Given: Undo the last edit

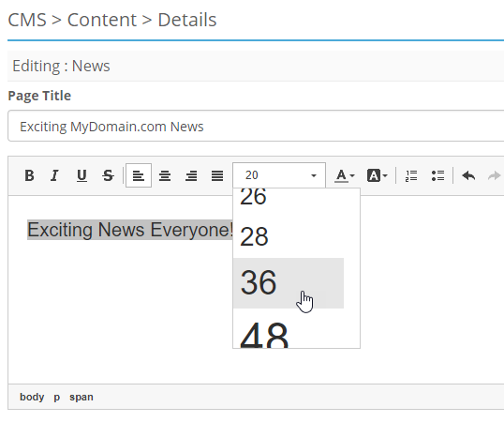Looking at the screenshot, I should pyautogui.click(x=468, y=175).
